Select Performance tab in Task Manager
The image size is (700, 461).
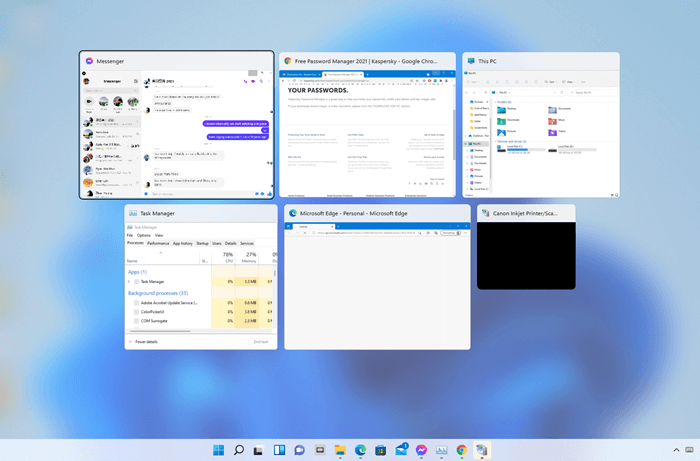(x=158, y=243)
